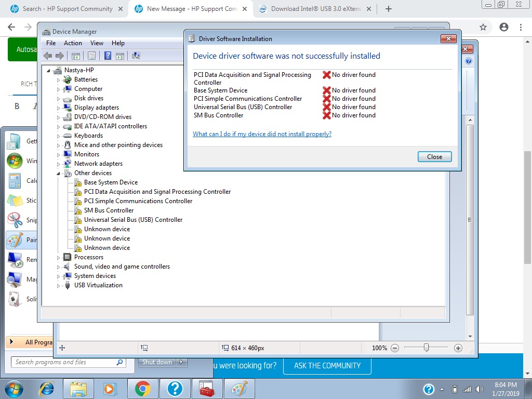Click the Back arrow in Device Manager toolbar
This screenshot has width=532, height=399.
coord(48,56)
